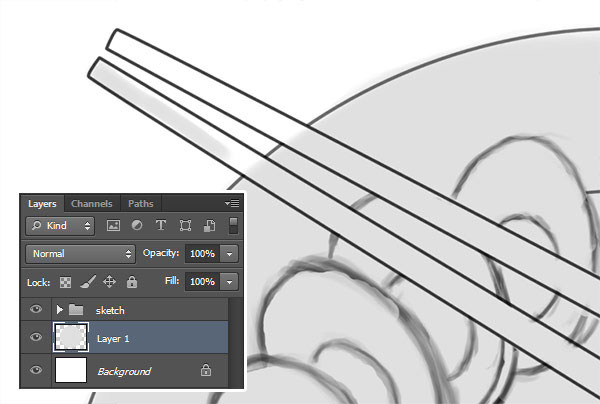Toggle the layer filtering switch
Screen dimensions: 600x404
click(233, 225)
